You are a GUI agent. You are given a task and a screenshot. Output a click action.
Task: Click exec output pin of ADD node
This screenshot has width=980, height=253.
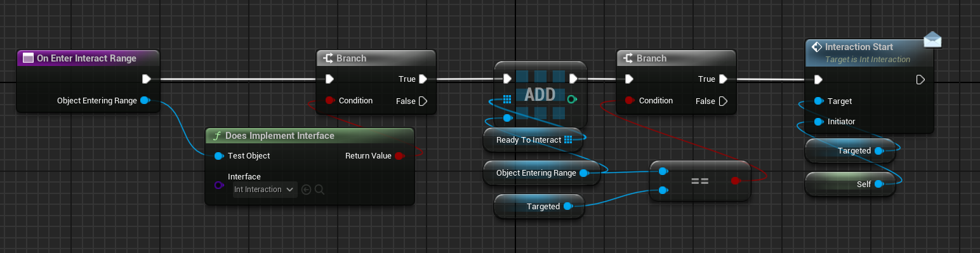click(x=573, y=79)
